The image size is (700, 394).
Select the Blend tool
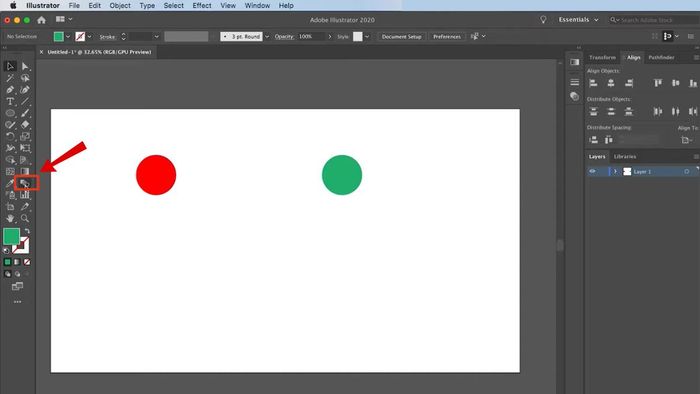pos(25,183)
